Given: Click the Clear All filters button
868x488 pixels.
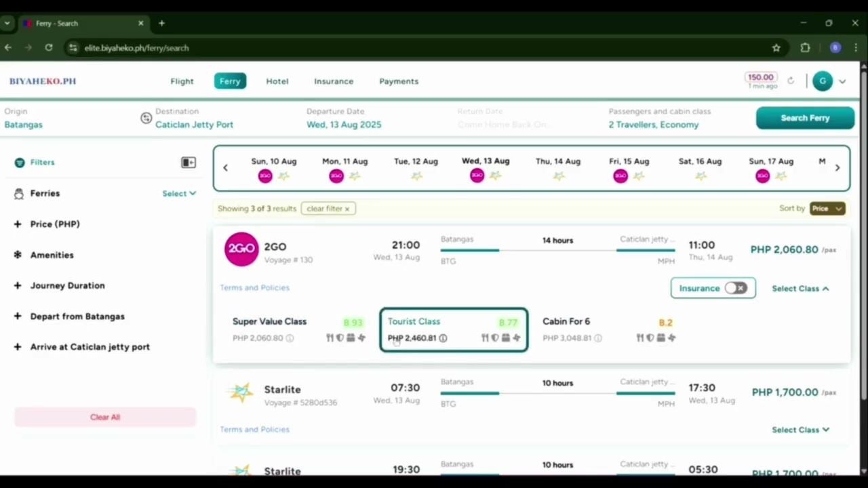Looking at the screenshot, I should (105, 417).
